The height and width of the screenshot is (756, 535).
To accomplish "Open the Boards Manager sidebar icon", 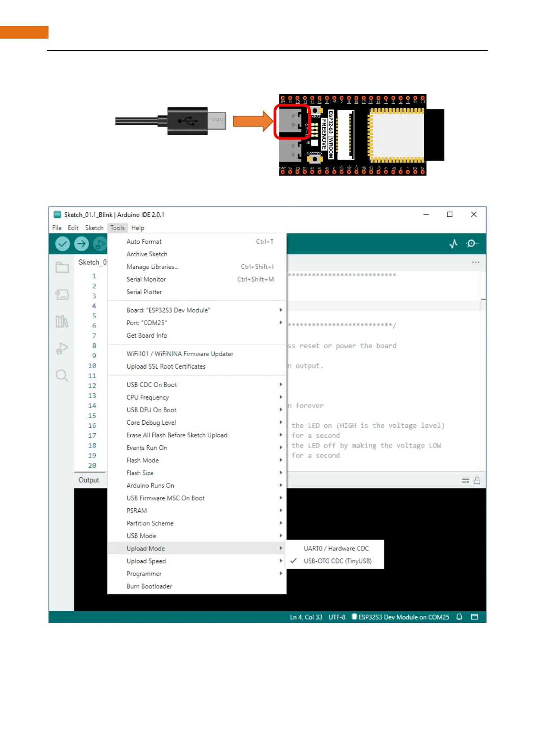I will point(62,294).
